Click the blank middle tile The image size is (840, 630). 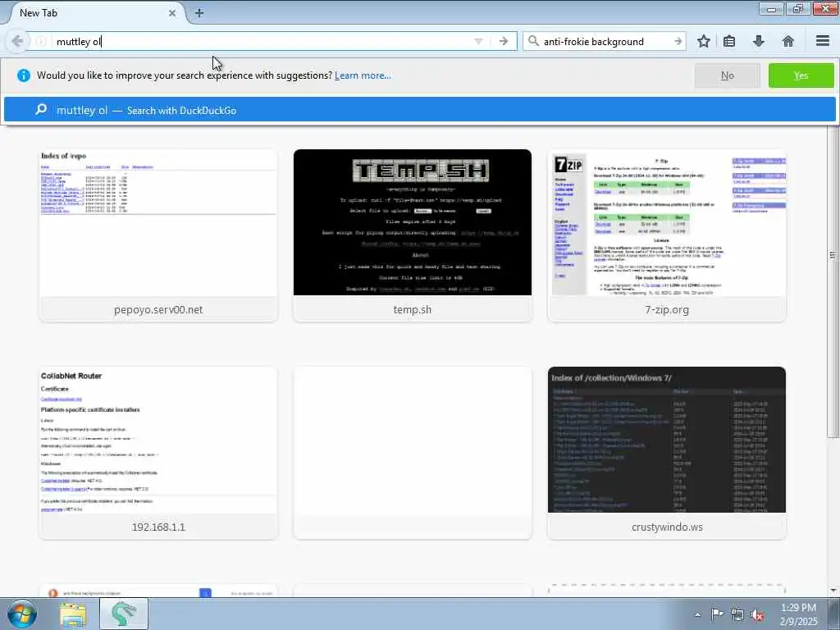coord(413,453)
